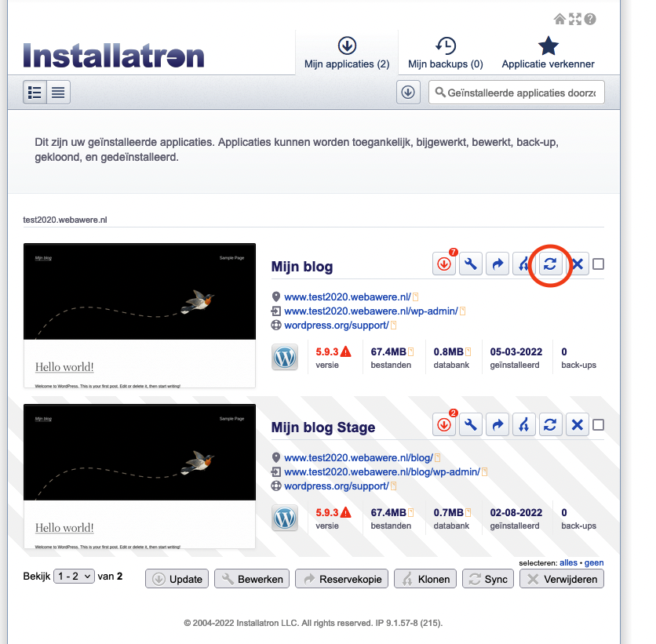Click sync icon for Mijn blog Stage
Image resolution: width=656 pixels, height=644 pixels.
point(550,425)
